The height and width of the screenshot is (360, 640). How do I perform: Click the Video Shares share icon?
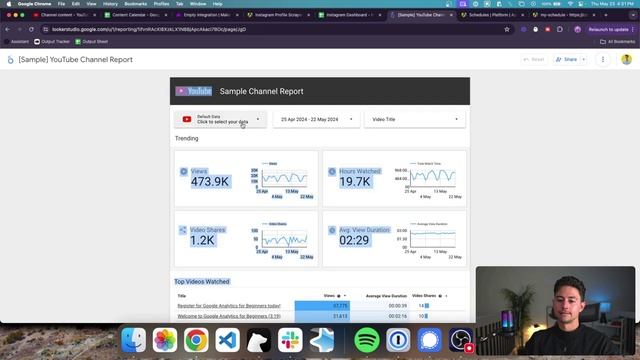click(x=183, y=230)
